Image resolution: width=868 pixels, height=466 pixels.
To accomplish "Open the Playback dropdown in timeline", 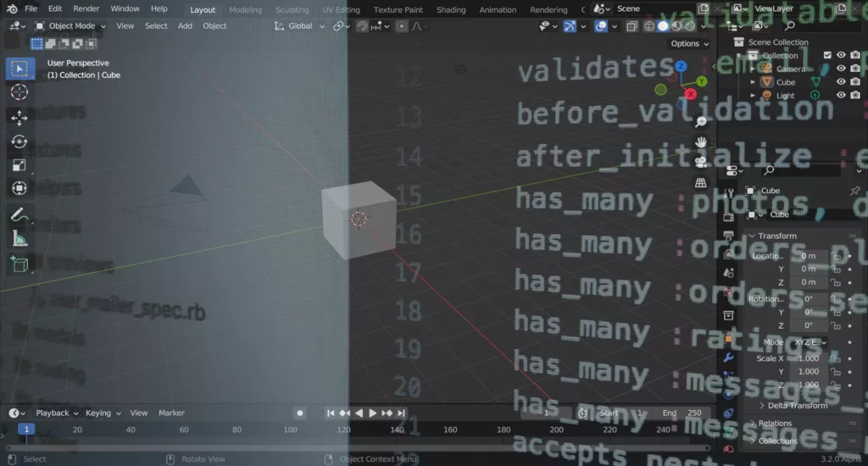I will (x=56, y=413).
